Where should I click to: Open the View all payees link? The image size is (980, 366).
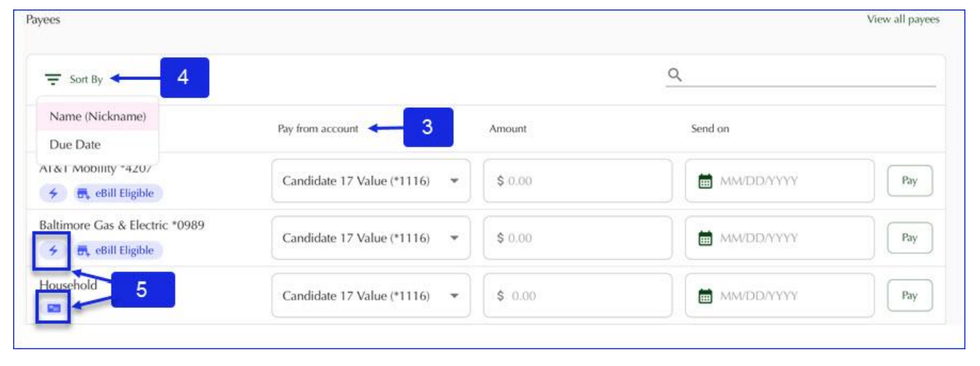pos(903,20)
